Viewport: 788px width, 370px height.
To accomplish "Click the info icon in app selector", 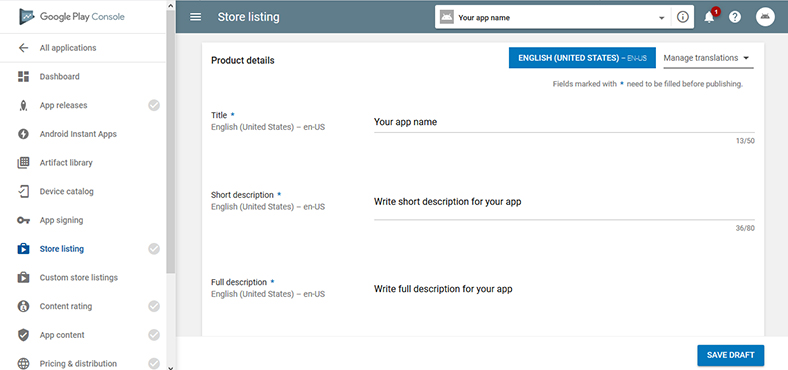I will pos(682,17).
